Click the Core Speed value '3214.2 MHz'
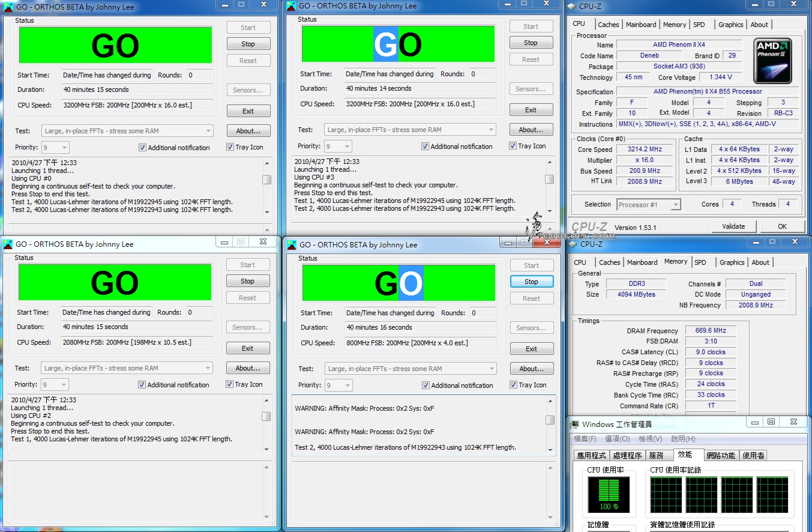The height and width of the screenshot is (532, 812). [645, 150]
